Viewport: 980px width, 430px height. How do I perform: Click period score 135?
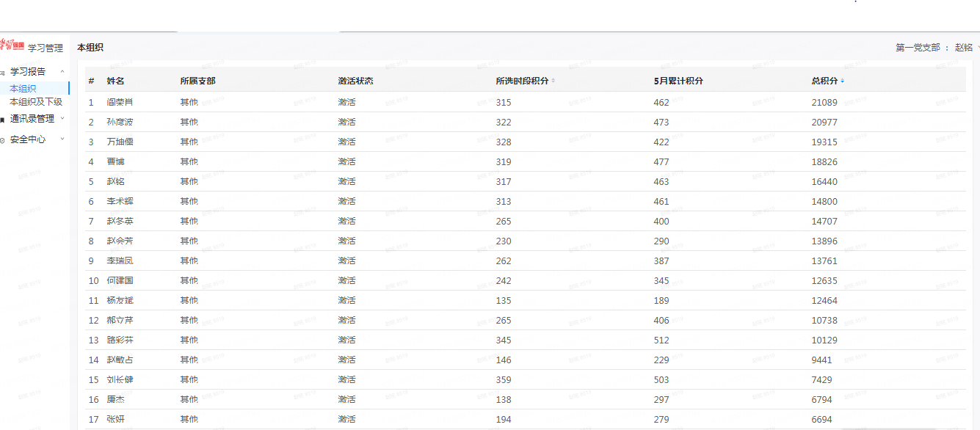coord(504,301)
